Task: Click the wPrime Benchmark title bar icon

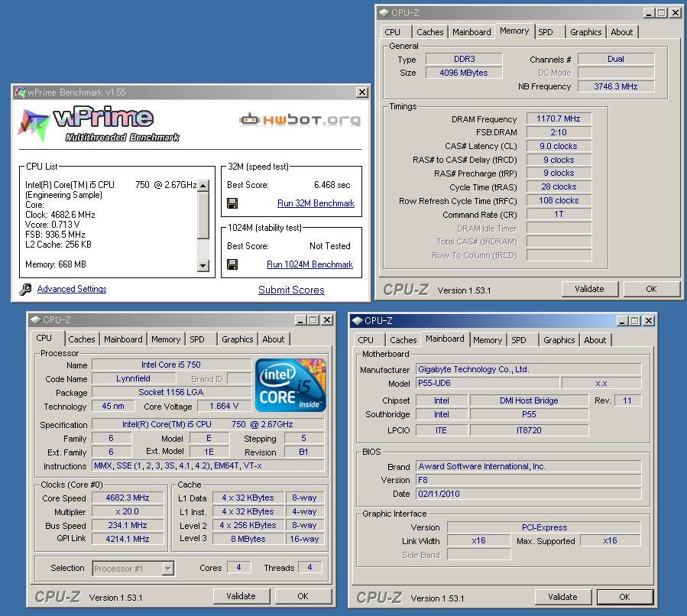Action: (x=20, y=92)
